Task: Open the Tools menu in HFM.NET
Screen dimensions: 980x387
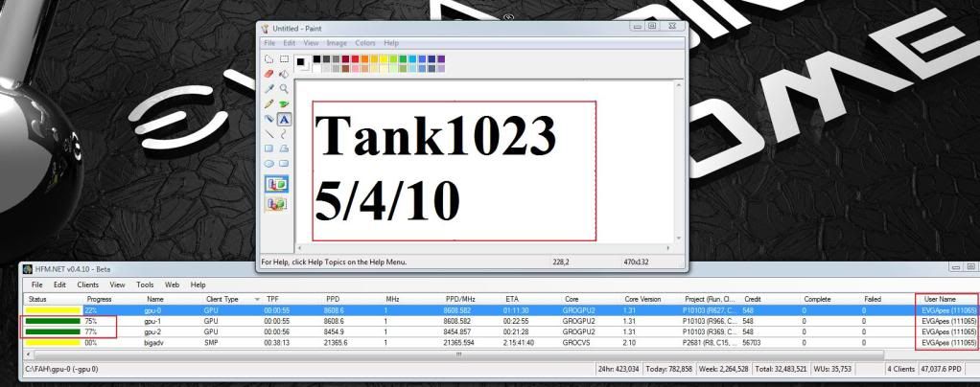Action: pos(145,285)
